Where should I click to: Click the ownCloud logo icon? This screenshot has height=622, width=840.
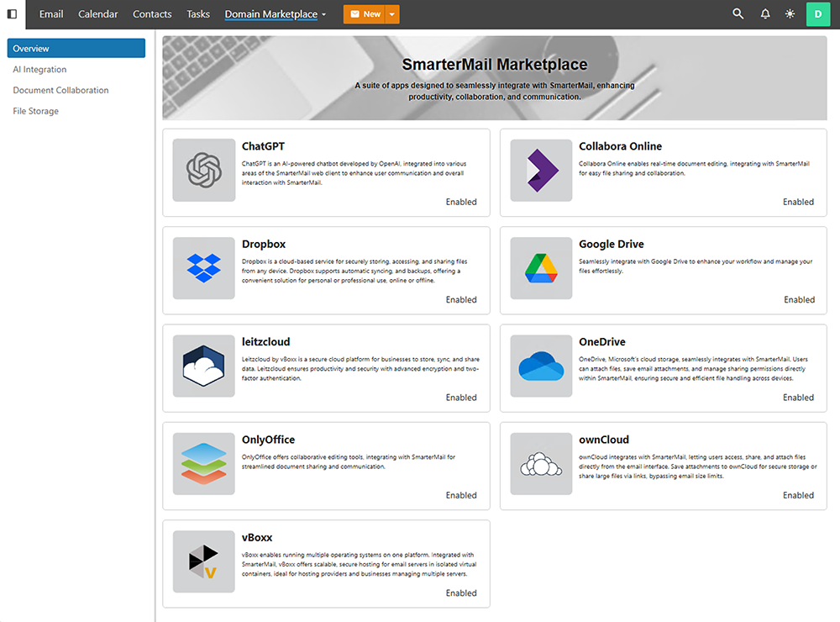coord(541,464)
